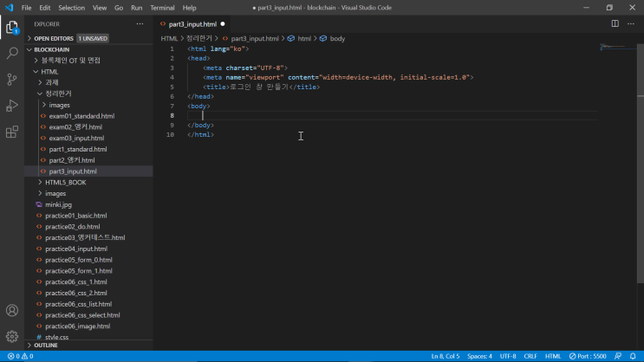Click HTML language mode selector

(553, 356)
